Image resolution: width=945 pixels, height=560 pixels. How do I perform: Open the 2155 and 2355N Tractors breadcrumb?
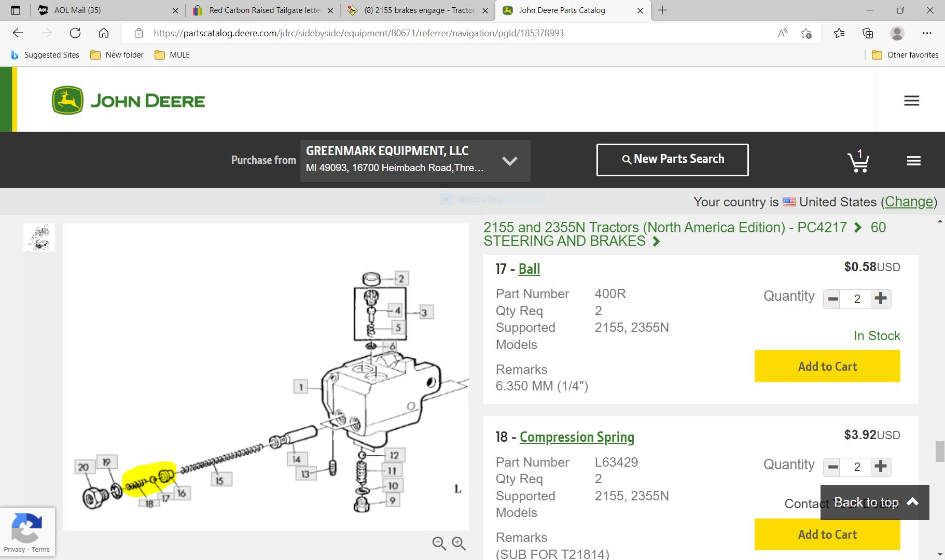tap(665, 228)
